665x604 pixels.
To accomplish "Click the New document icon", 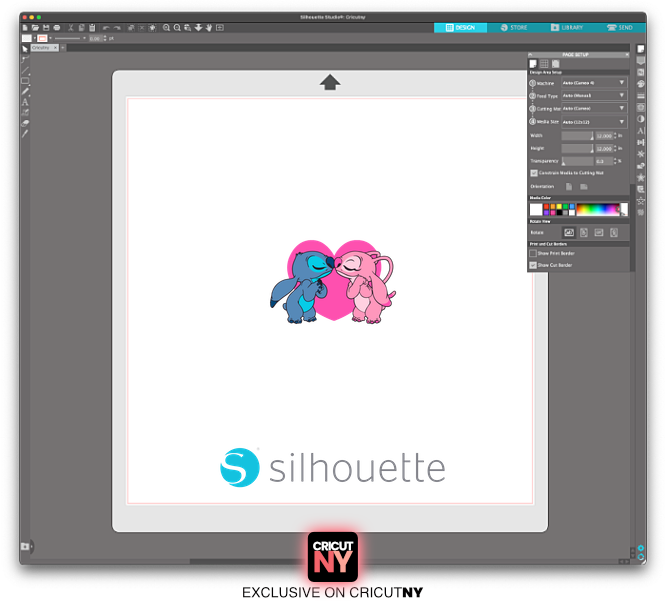I will pos(25,28).
